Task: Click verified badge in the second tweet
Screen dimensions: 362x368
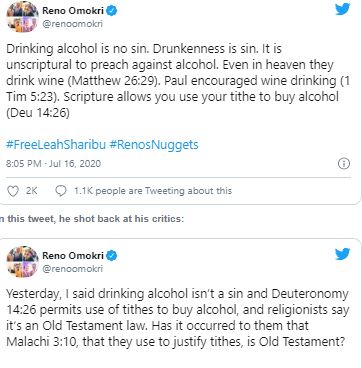Action: point(112,256)
